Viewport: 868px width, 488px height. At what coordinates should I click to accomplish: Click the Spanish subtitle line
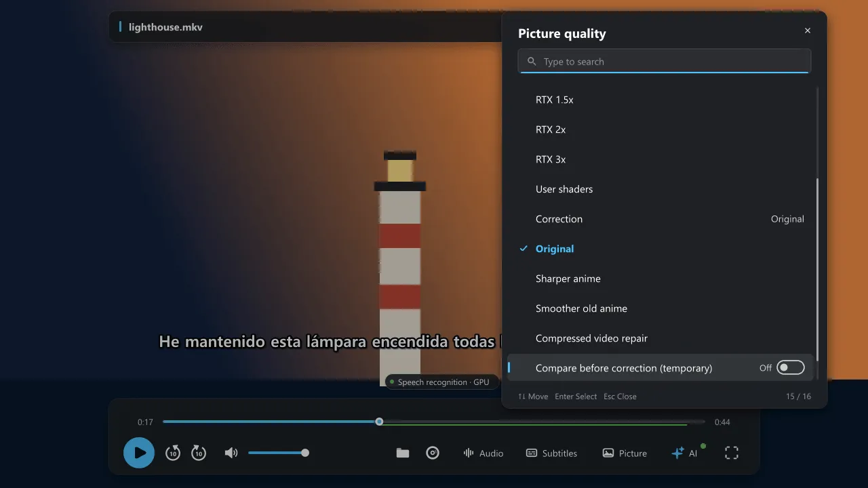(x=330, y=341)
